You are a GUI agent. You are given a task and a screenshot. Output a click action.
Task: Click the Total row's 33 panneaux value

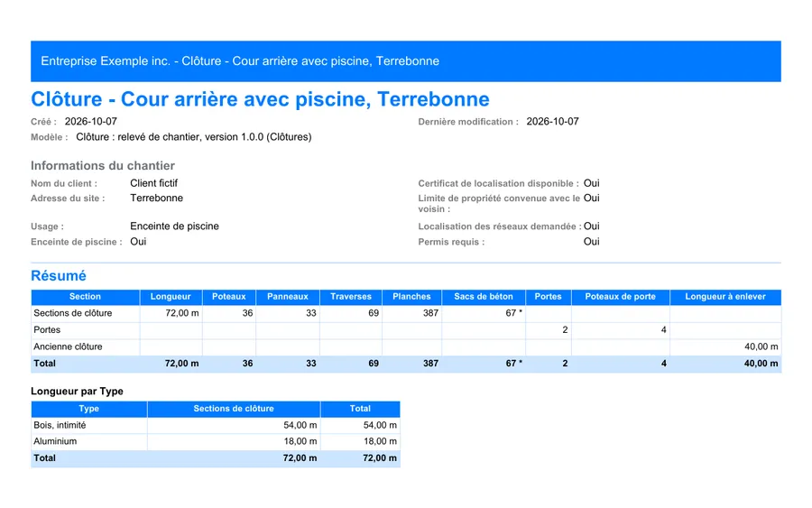tap(310, 364)
